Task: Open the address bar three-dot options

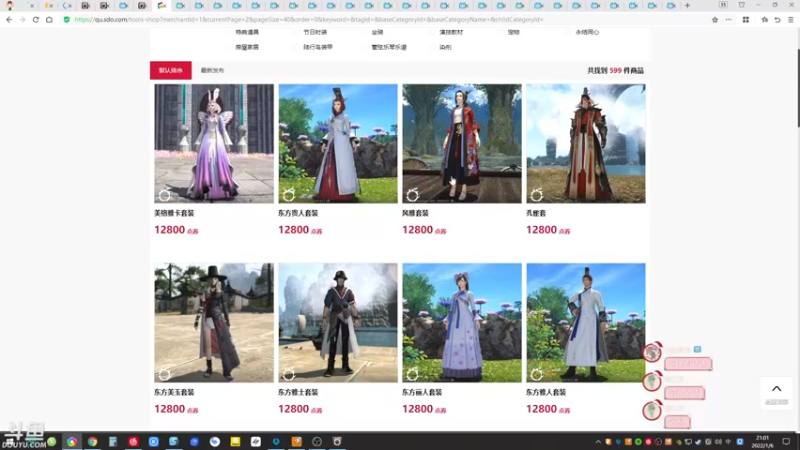Action: pos(729,19)
